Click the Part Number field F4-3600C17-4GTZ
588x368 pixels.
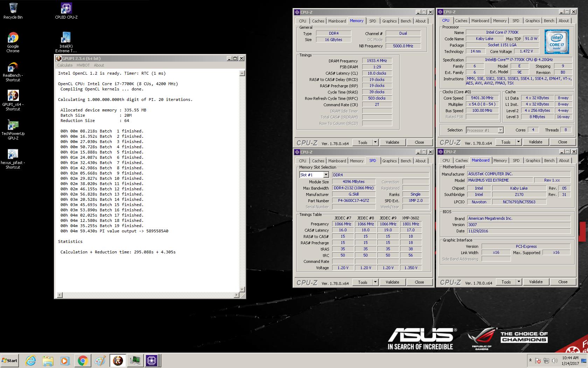pos(353,201)
